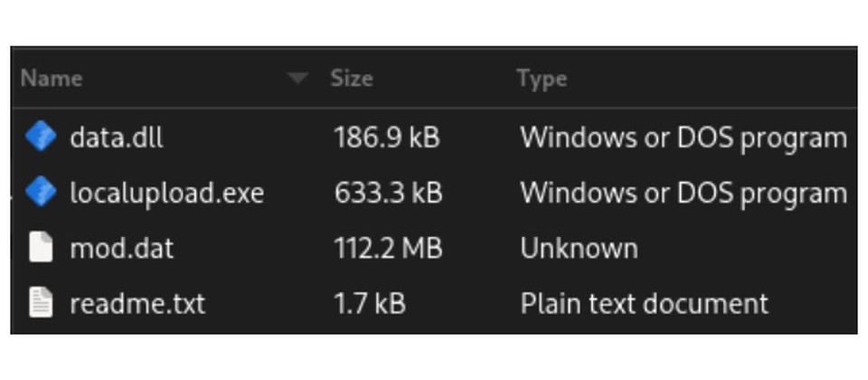Viewport: 868px width, 380px height.
Task: Click the readme.txt document icon
Action: click(x=41, y=302)
